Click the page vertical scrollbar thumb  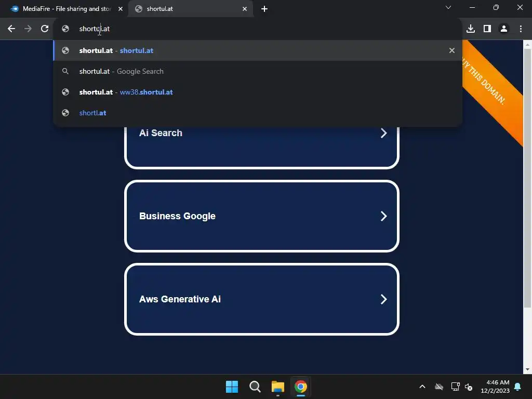pos(527,178)
